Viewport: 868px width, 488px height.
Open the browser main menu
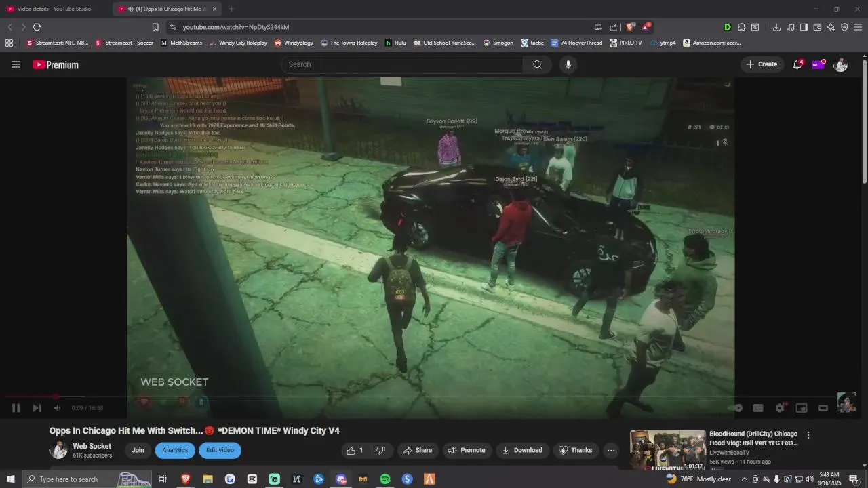[x=859, y=27]
